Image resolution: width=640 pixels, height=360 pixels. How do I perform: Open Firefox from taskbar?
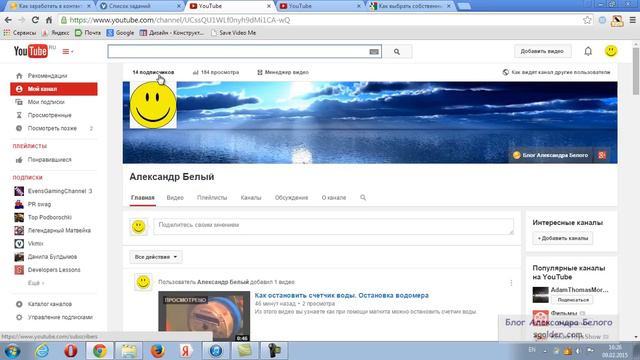(x=158, y=351)
